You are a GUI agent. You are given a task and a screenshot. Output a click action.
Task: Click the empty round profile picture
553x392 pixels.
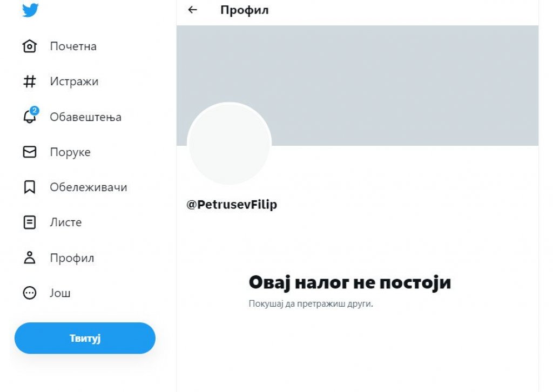point(229,144)
